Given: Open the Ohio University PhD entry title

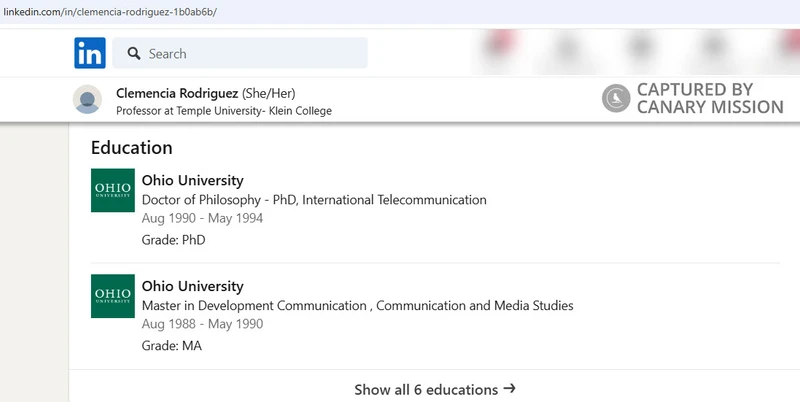Looking at the screenshot, I should tap(192, 181).
